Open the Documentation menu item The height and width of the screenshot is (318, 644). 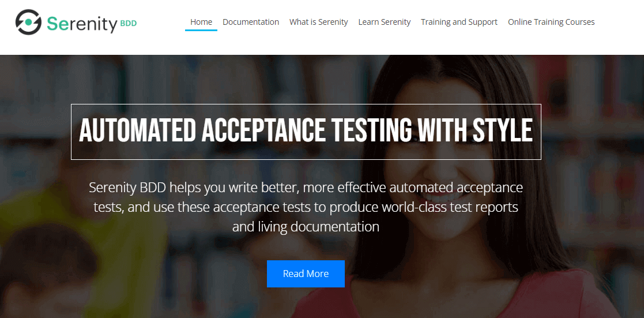251,22
